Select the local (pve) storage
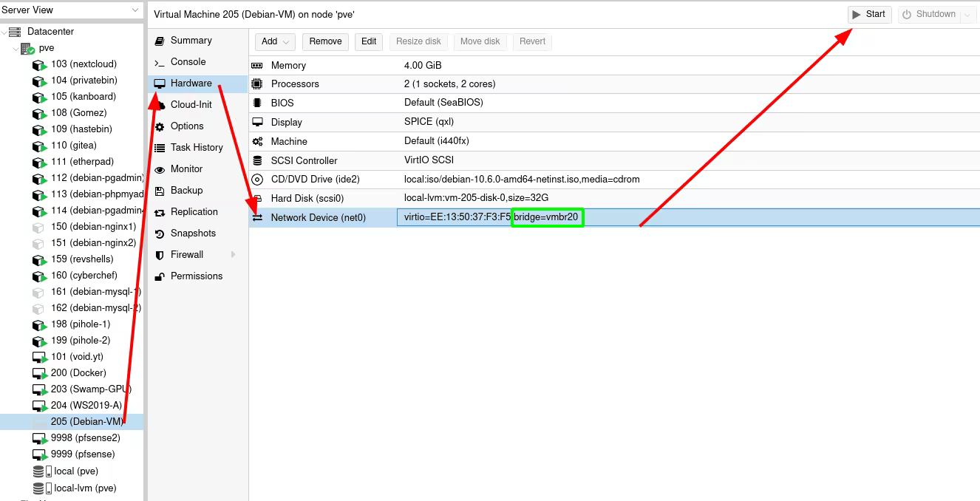 [76, 471]
